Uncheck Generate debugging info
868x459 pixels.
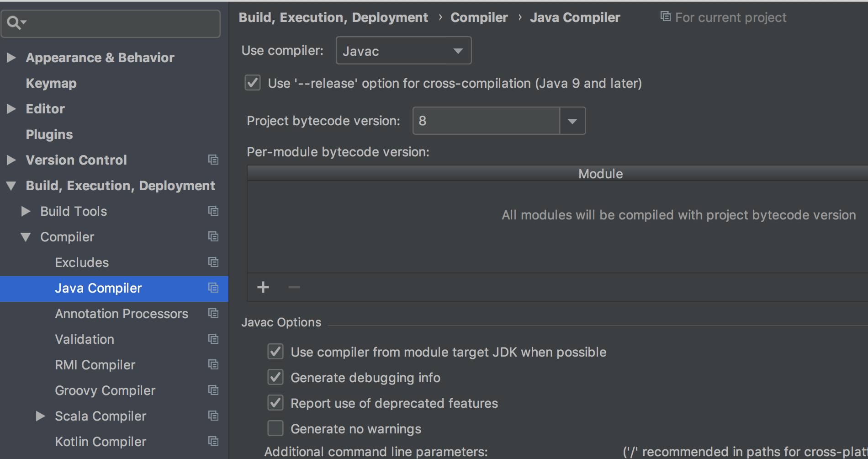click(275, 378)
